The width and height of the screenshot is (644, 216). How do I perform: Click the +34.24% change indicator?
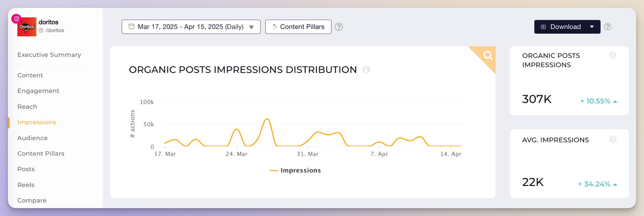tap(597, 184)
